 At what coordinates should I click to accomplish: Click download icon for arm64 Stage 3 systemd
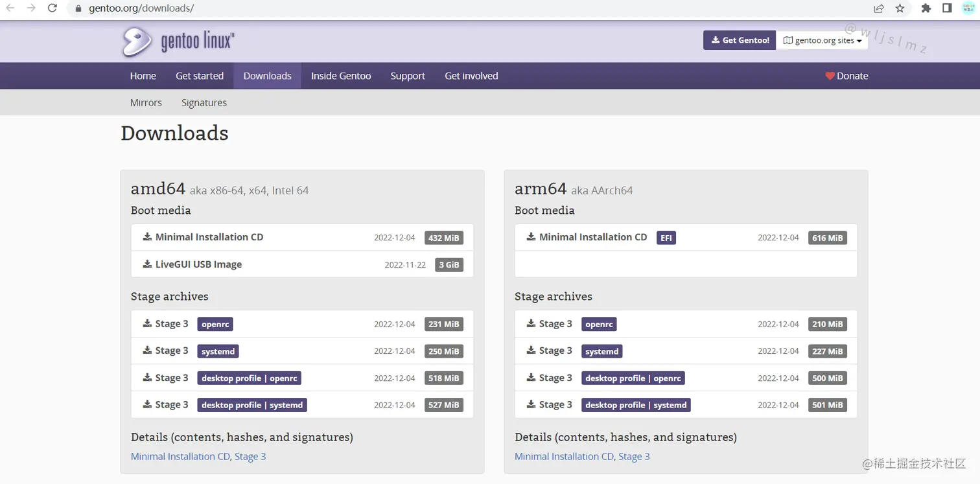(x=531, y=350)
